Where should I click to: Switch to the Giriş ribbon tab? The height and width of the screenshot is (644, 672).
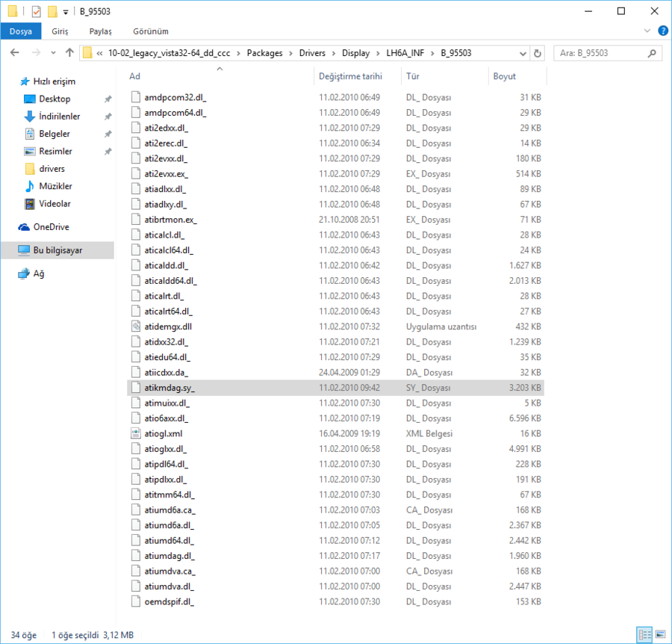[60, 31]
